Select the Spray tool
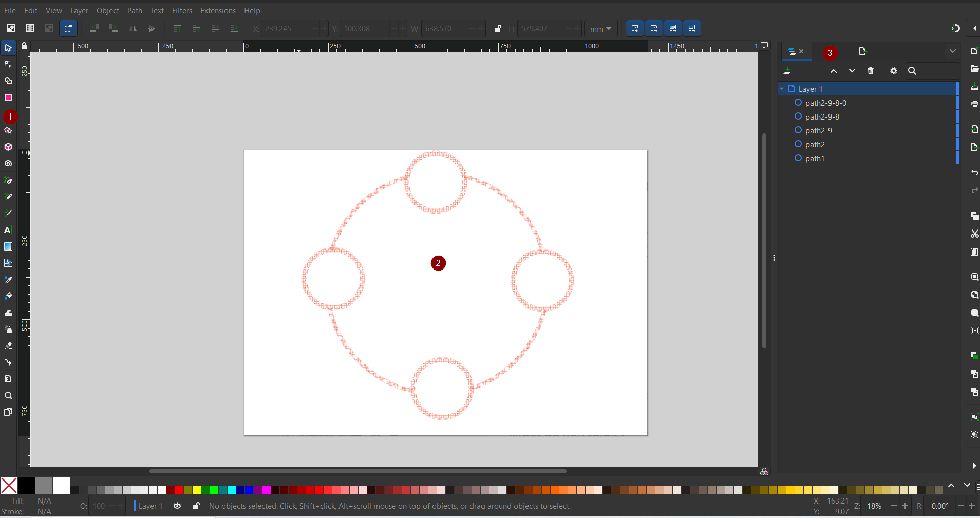 click(8, 329)
